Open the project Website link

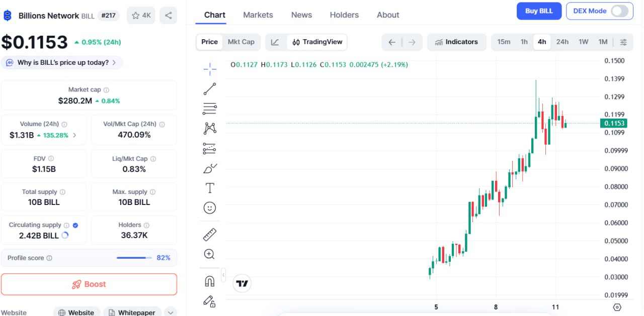(x=76, y=312)
